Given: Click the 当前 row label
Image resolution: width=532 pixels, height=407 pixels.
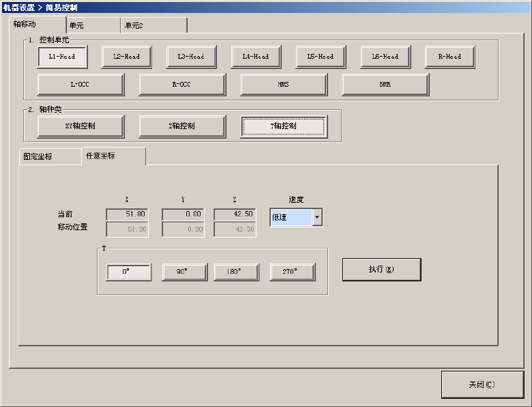Looking at the screenshot, I should pyautogui.click(x=65, y=214).
